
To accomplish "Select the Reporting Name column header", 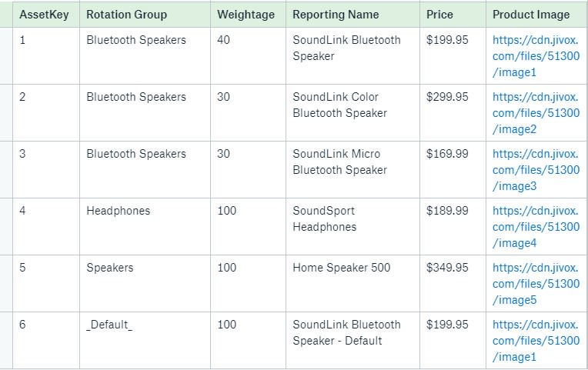I will click(336, 15).
